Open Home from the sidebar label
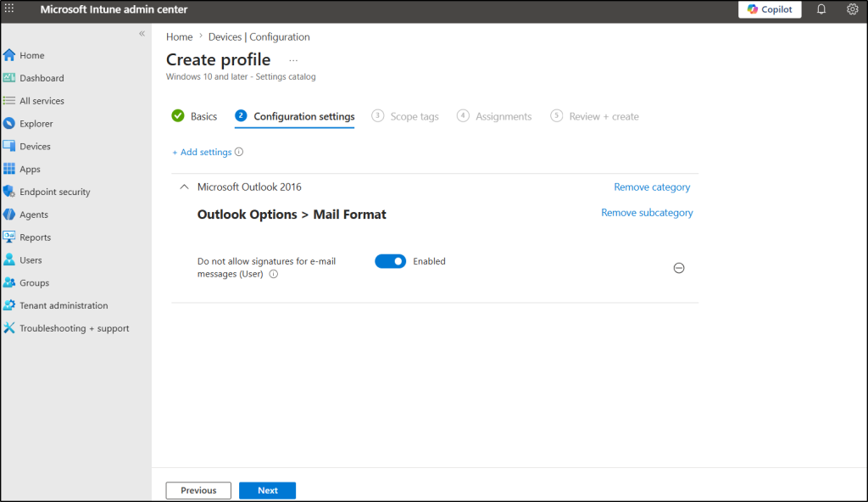The image size is (868, 502). (x=32, y=55)
